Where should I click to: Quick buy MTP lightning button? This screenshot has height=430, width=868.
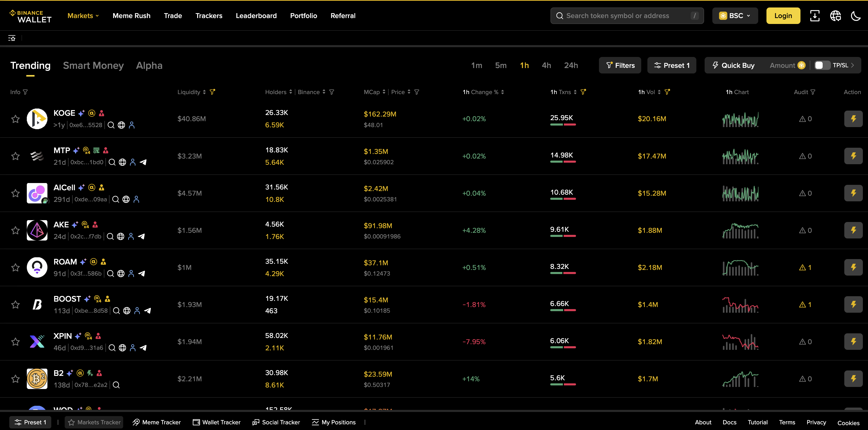tap(853, 156)
